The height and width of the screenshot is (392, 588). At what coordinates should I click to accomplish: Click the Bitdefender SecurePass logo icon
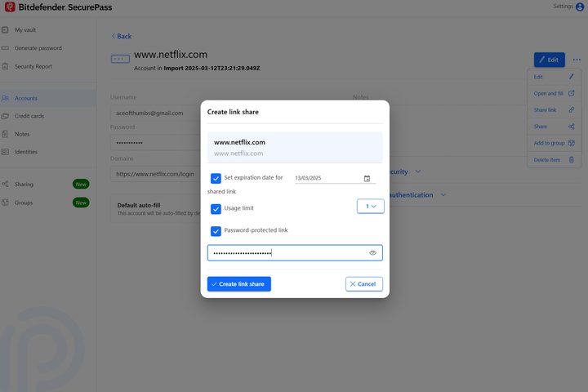click(x=10, y=7)
